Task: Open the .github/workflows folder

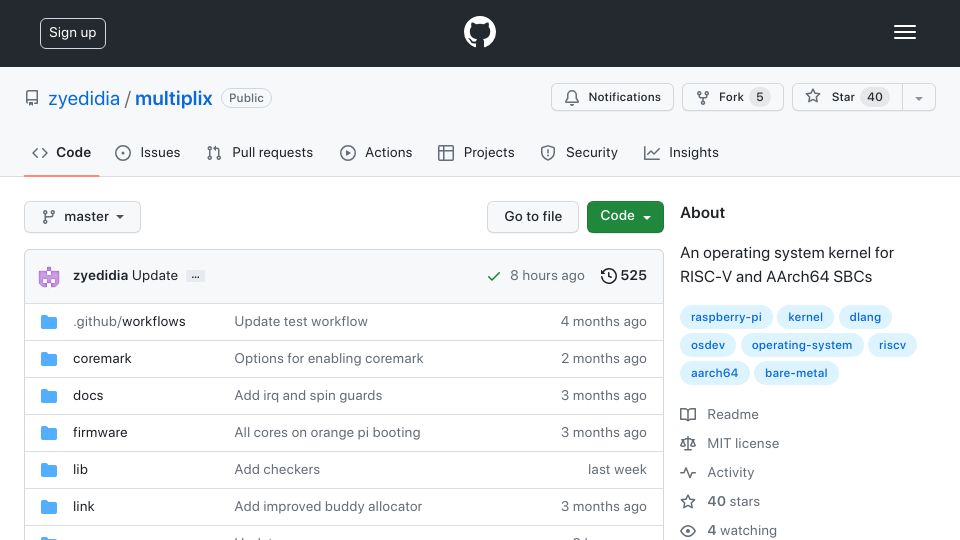Action: pyautogui.click(x=129, y=321)
